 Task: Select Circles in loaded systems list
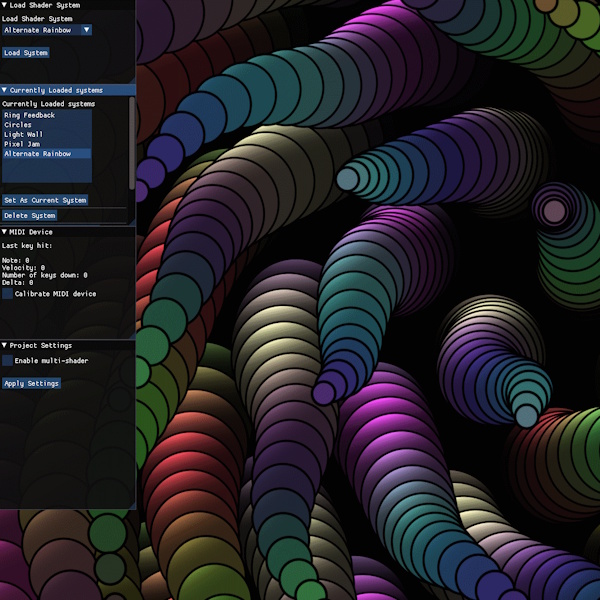click(x=47, y=125)
